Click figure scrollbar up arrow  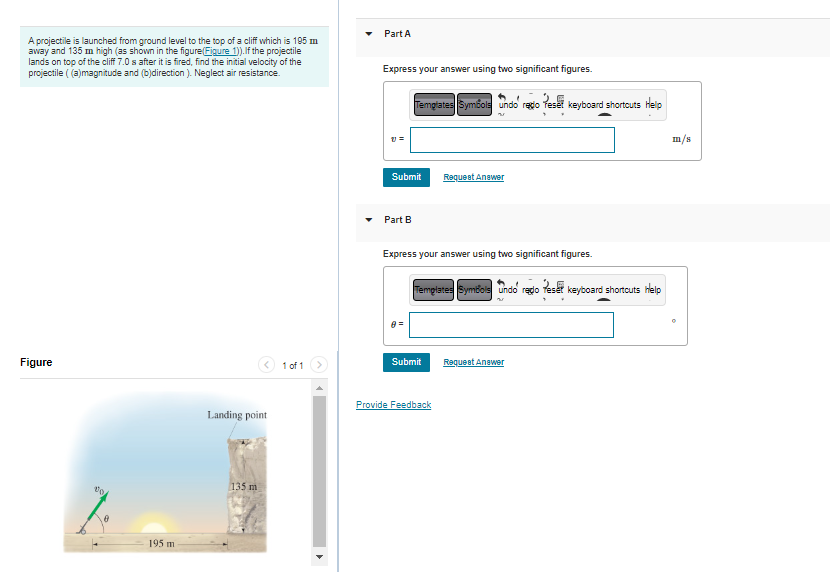[x=319, y=388]
